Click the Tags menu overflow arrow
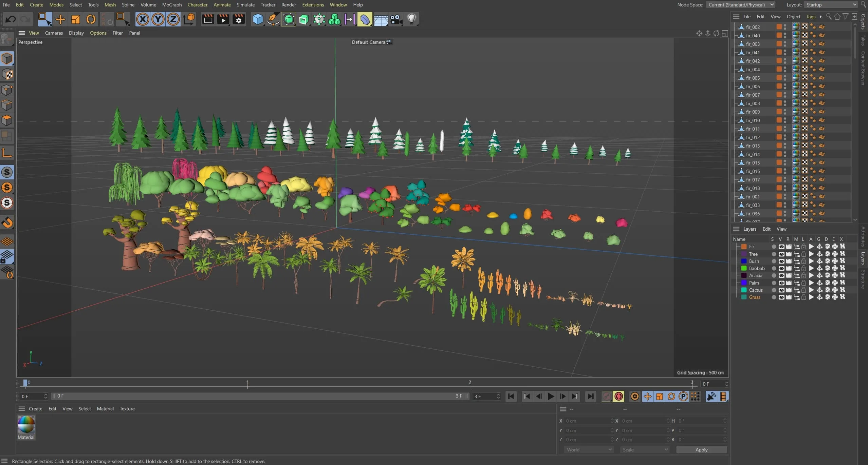 tap(820, 17)
